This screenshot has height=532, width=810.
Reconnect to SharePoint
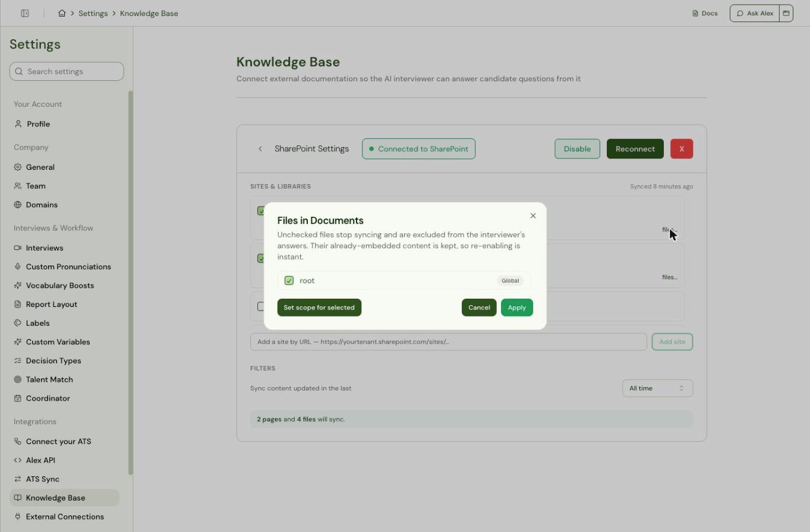point(635,149)
